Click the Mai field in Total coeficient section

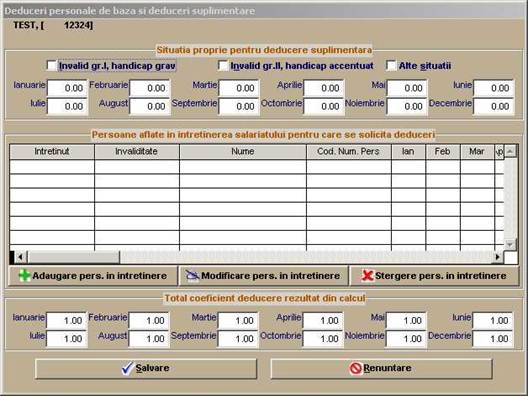[x=406, y=321]
